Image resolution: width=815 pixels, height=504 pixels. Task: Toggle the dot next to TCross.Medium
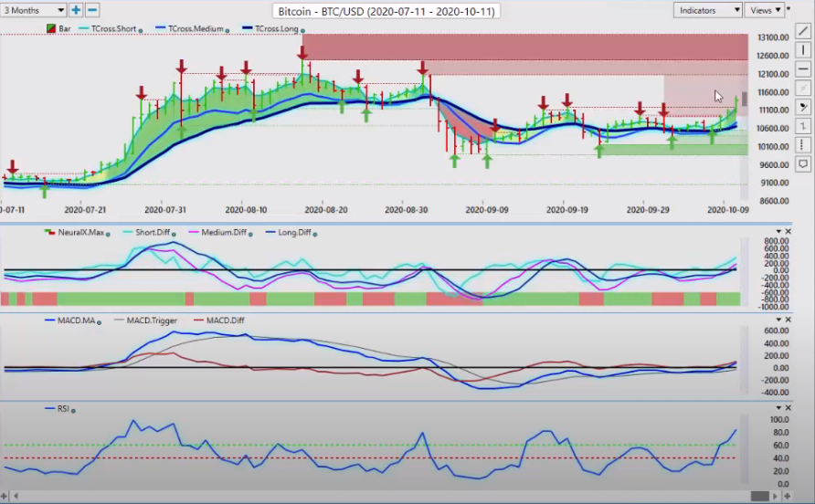click(x=228, y=31)
